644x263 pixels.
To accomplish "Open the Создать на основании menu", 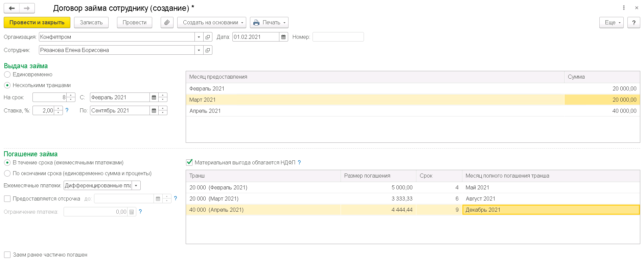I will pyautogui.click(x=212, y=23).
